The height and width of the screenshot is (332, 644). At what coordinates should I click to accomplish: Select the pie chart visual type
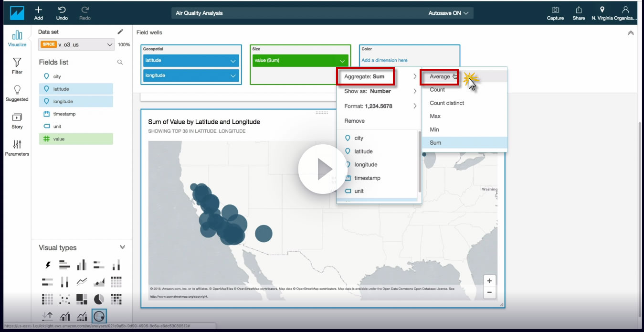point(99,299)
